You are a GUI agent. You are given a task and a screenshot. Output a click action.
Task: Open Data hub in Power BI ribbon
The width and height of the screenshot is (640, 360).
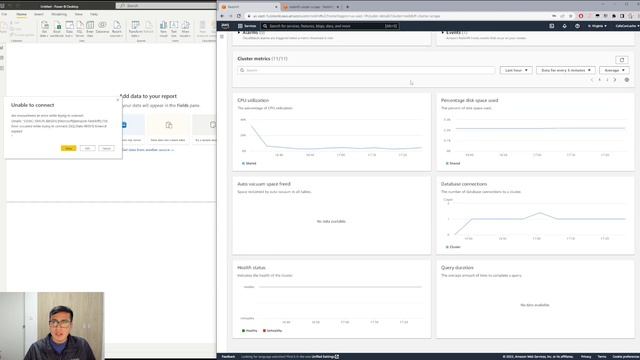tap(69, 29)
